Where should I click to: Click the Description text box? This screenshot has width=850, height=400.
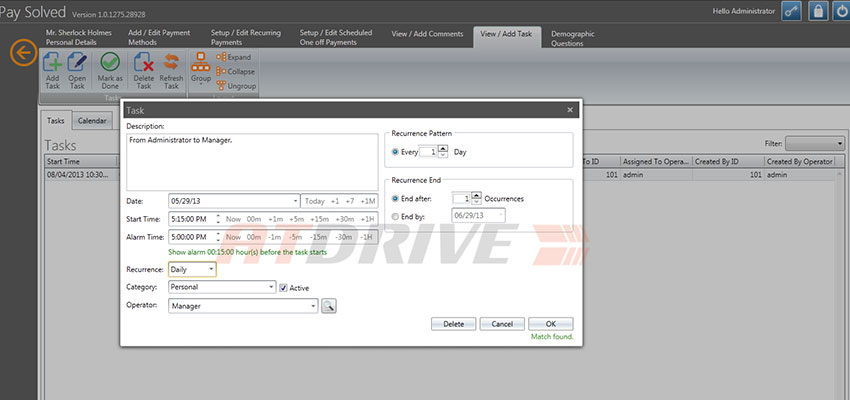[x=252, y=162]
